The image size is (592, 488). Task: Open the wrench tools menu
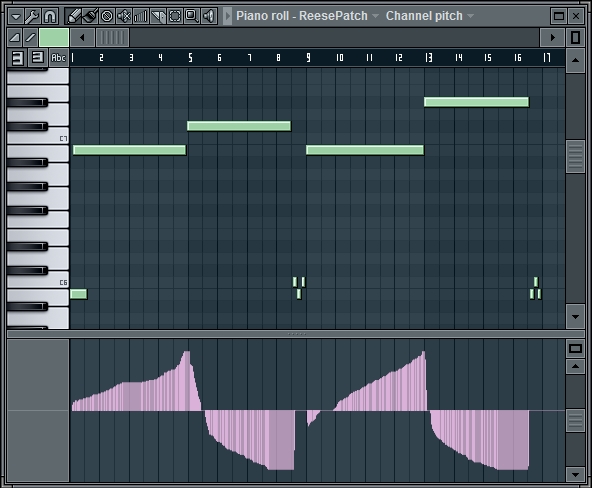pyautogui.click(x=32, y=16)
